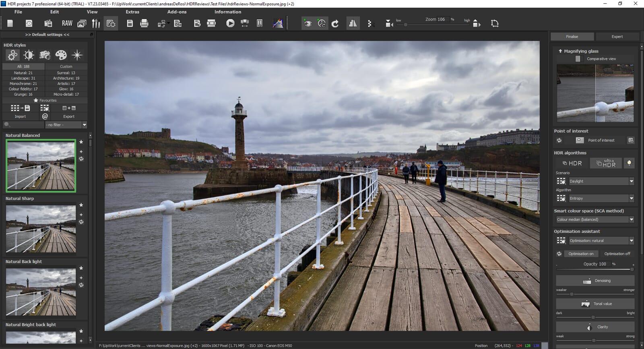The height and width of the screenshot is (349, 644).
Task: Click the save floppy disk icon
Action: pos(130,23)
